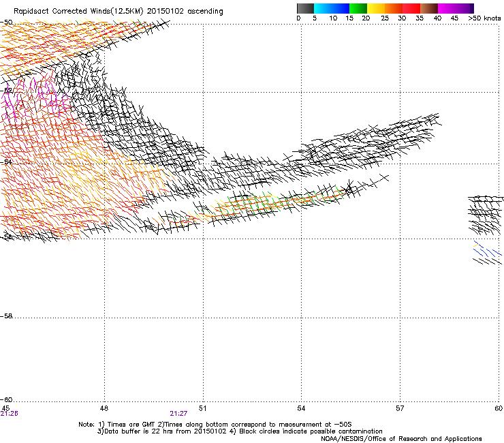Click the chart title 'Rapidscat Corrected Winds'
The height and width of the screenshot is (443, 504).
[x=62, y=11]
